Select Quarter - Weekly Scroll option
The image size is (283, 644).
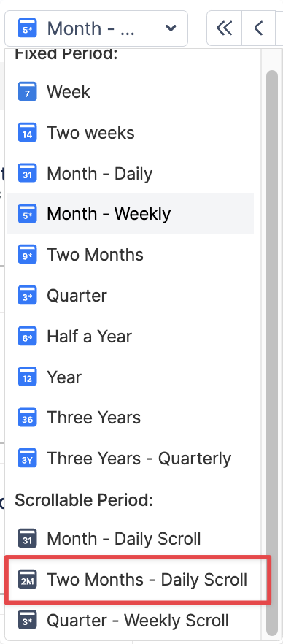(130, 620)
